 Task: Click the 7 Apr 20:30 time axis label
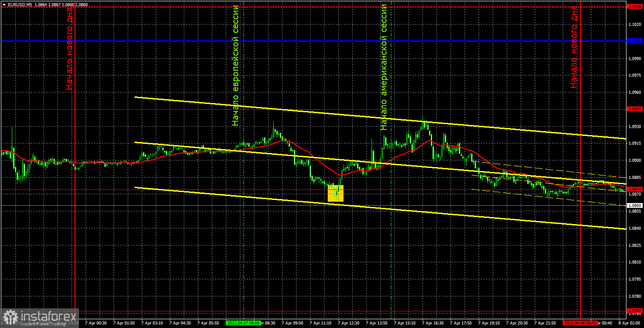pos(518,323)
